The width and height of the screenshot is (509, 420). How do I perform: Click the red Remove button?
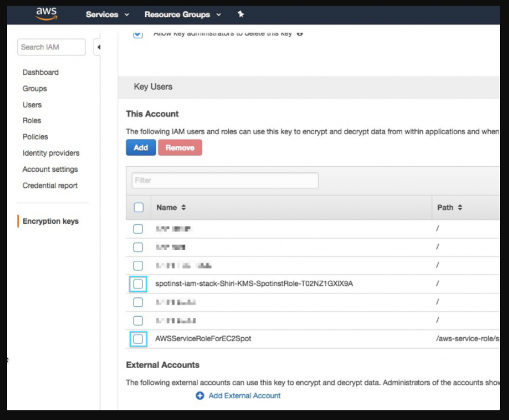point(180,148)
